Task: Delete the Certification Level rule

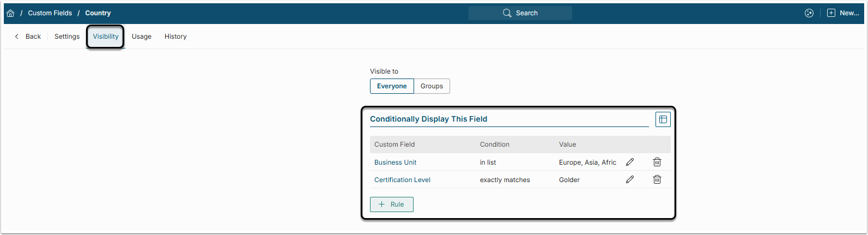Action: pos(657,179)
